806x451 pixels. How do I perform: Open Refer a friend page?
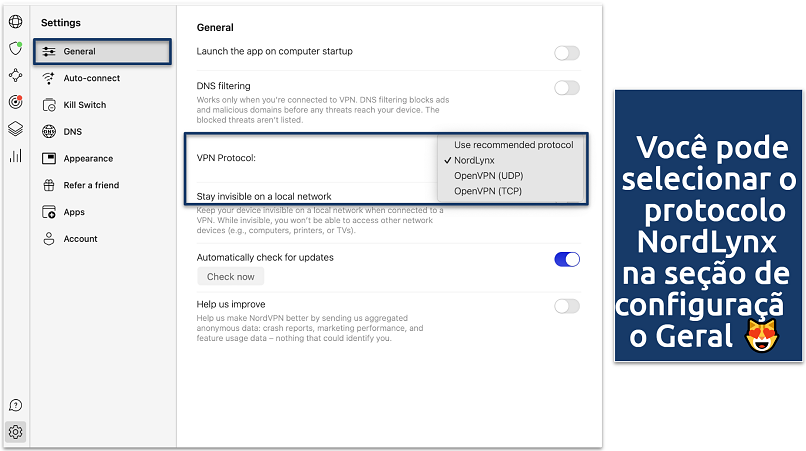pyautogui.click(x=91, y=185)
